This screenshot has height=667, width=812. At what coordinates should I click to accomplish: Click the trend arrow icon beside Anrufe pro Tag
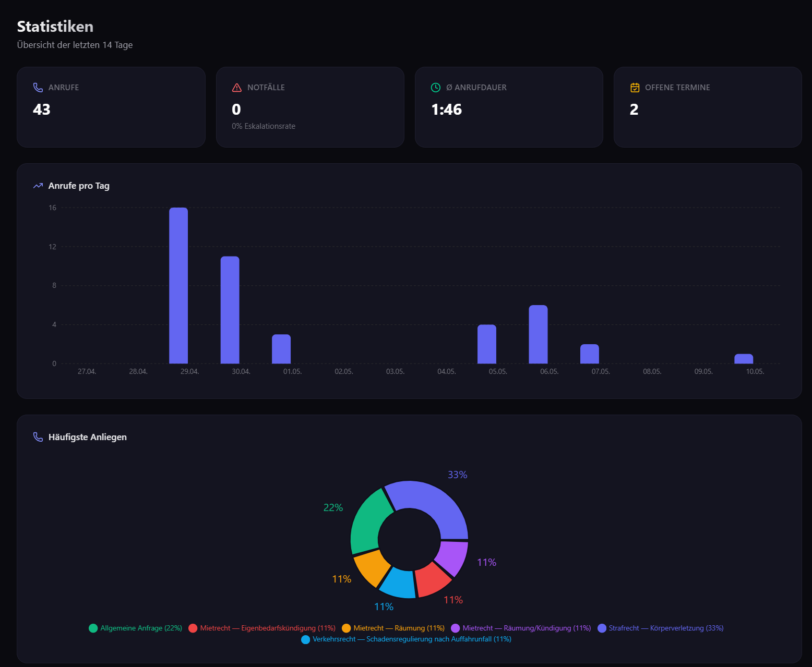click(x=38, y=186)
